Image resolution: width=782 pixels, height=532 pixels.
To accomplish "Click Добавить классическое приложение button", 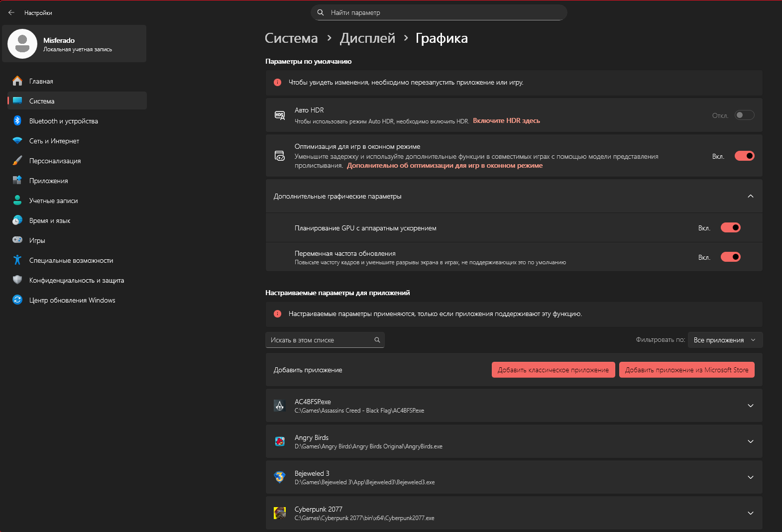I will tap(553, 370).
